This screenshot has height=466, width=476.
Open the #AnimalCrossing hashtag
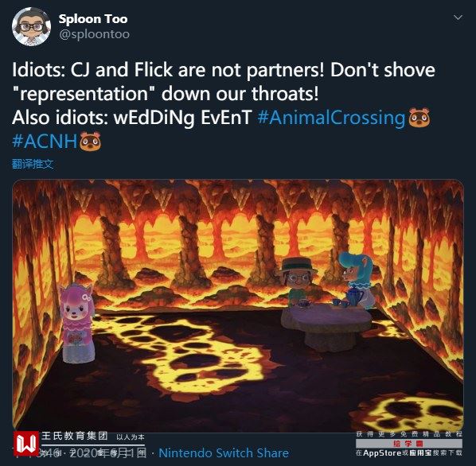coord(331,118)
